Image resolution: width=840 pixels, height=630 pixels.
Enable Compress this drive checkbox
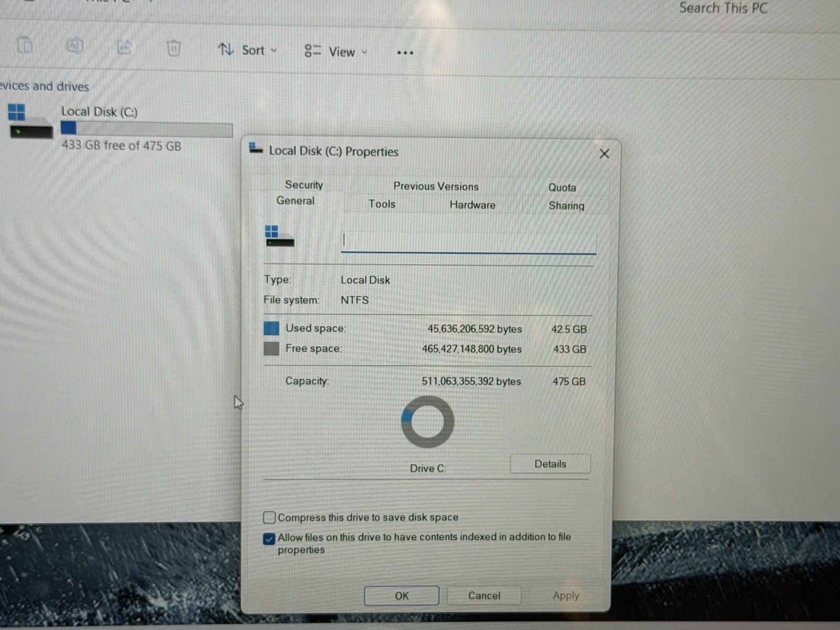(269, 517)
